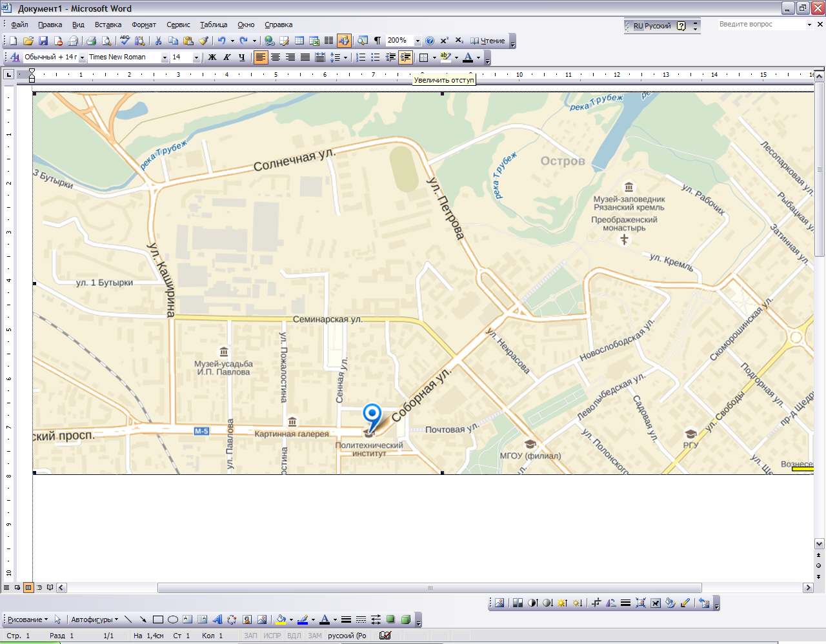This screenshot has height=644, width=826.
Task: Select the Line drawing tool
Action: pos(128,619)
